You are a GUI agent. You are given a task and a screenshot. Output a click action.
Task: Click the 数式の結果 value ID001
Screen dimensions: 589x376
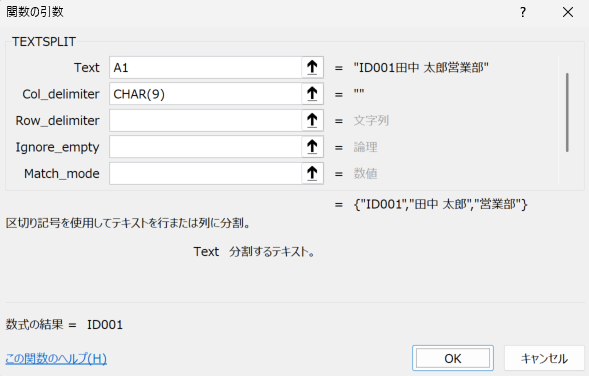coord(105,325)
